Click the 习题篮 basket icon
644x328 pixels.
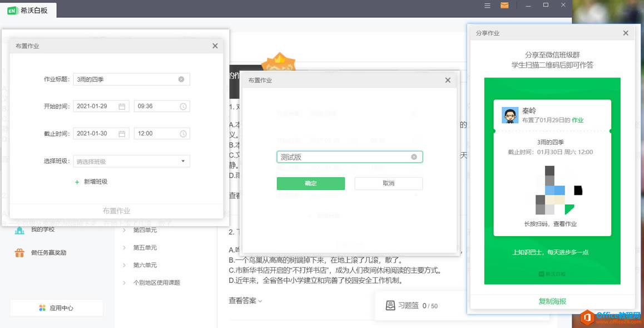tap(390, 305)
